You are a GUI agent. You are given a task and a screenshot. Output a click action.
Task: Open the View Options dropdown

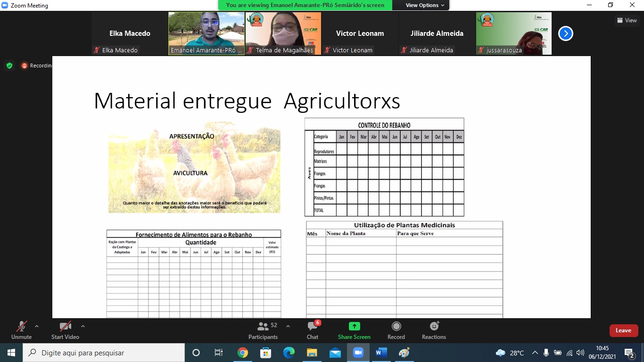425,5
